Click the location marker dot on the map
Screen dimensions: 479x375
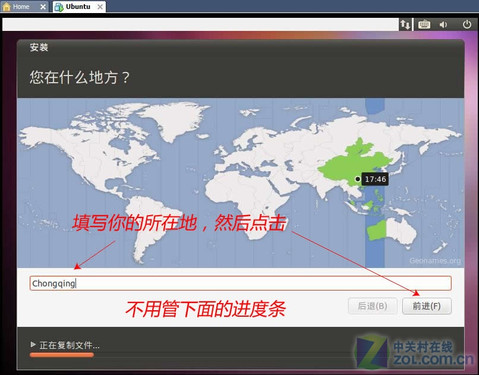click(357, 179)
